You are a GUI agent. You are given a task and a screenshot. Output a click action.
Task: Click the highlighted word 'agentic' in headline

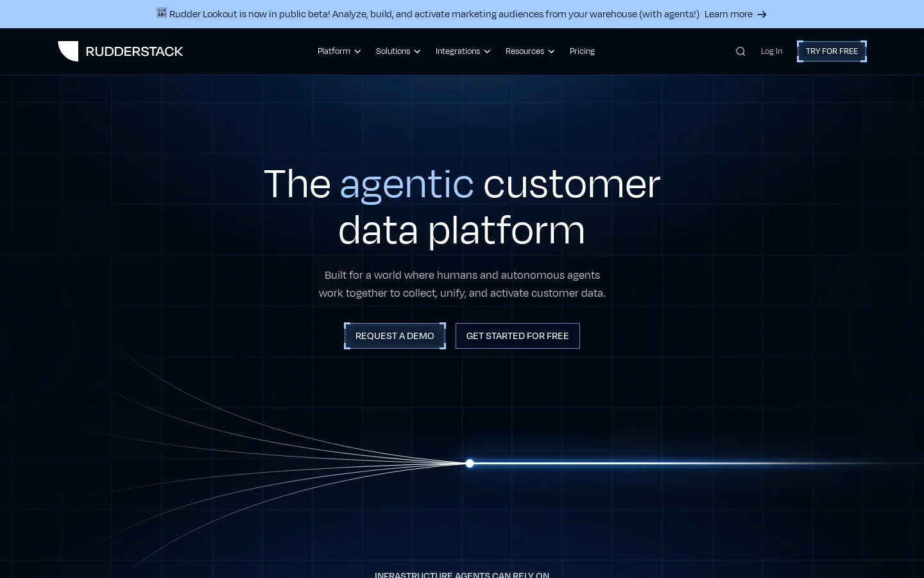pyautogui.click(x=407, y=184)
